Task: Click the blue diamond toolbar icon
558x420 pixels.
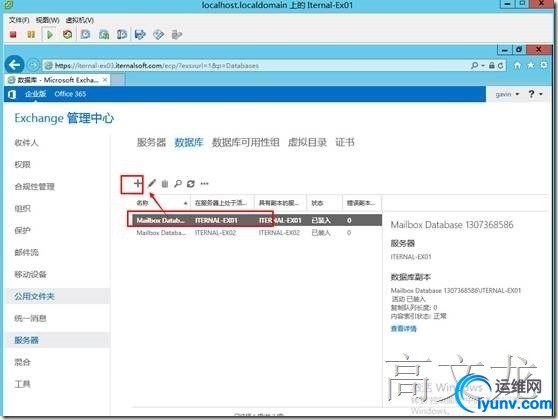Action: [x=158, y=35]
